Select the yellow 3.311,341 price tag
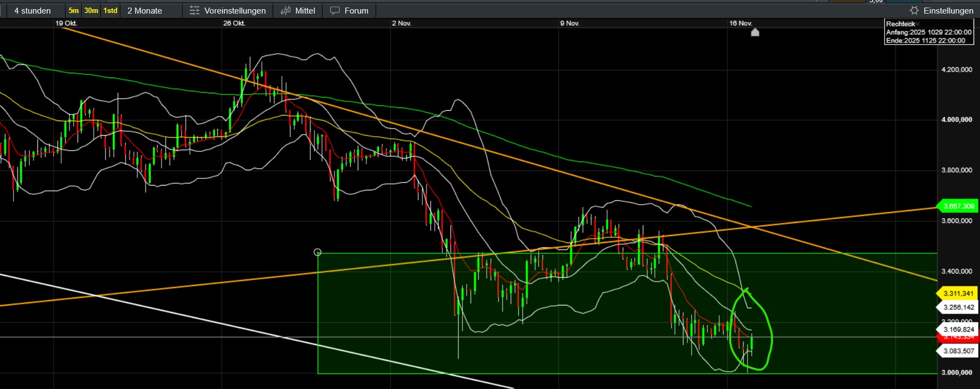The width and height of the screenshot is (980, 389). (x=958, y=294)
